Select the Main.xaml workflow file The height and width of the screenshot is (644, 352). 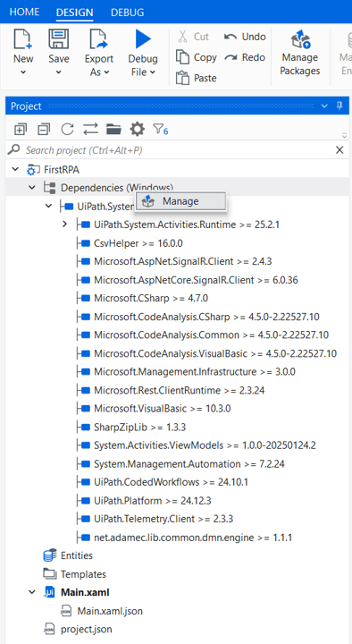pos(85,592)
